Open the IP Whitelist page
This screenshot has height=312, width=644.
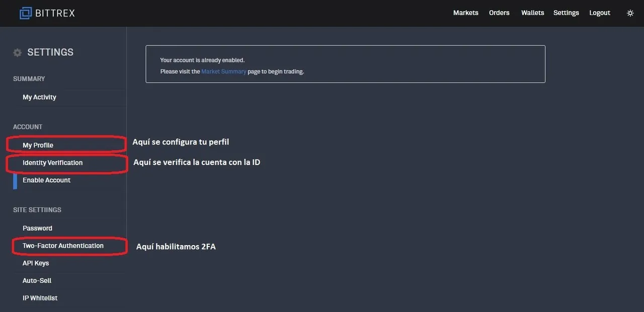(40, 298)
